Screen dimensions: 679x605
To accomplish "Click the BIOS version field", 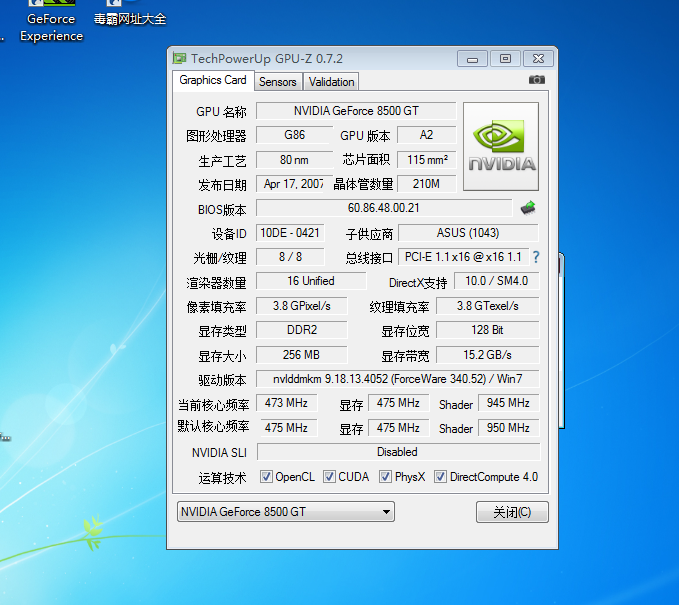I will tap(383, 208).
